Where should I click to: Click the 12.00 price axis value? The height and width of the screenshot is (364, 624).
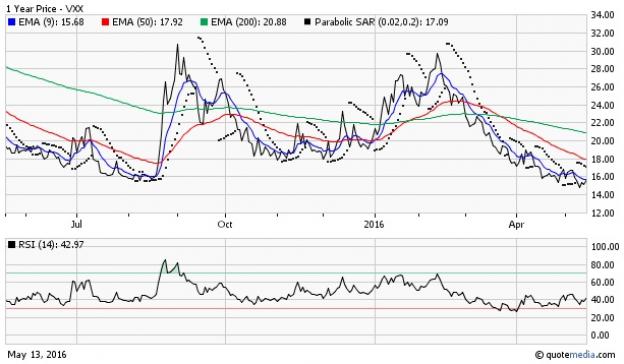coord(602,213)
